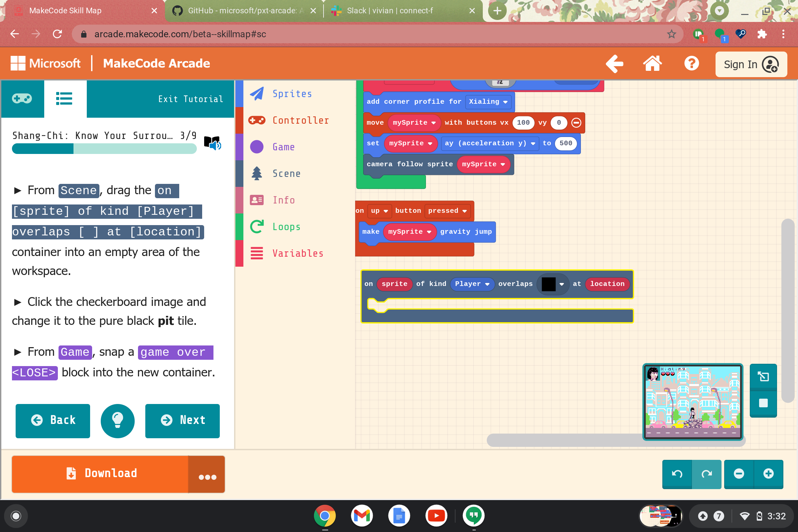Go to previous tutorial step with Back

point(53,421)
